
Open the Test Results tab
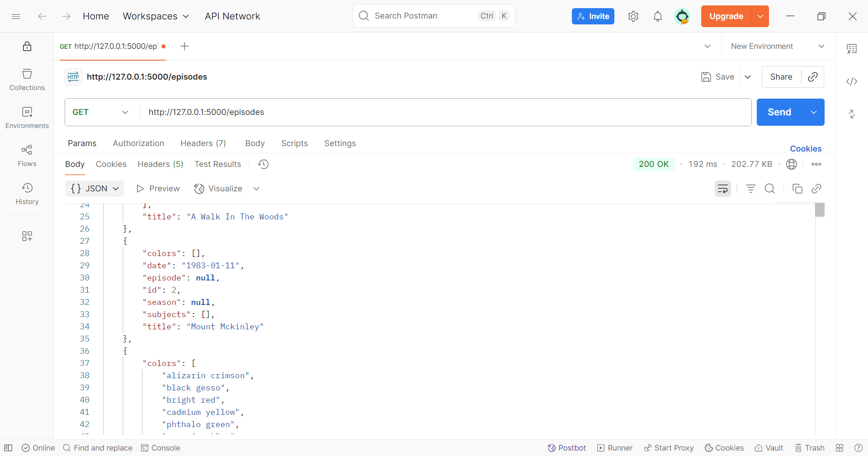[x=218, y=164]
